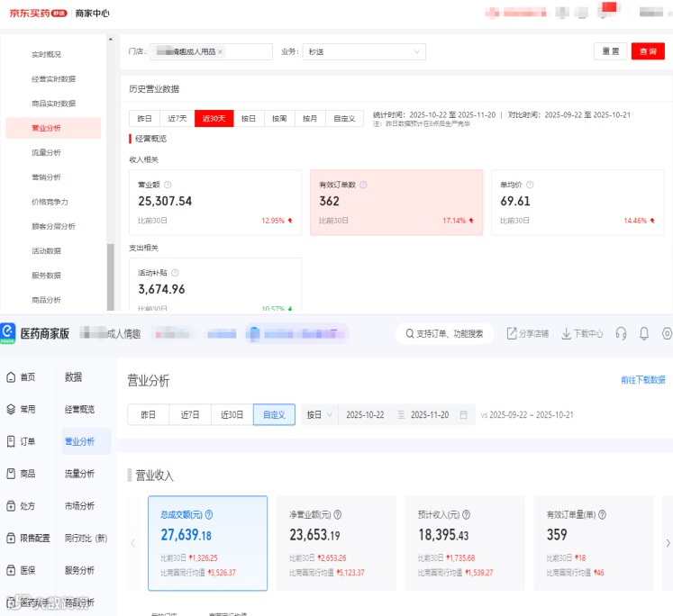Click help icon next to 单均价
This screenshot has width=673, height=616.
click(x=530, y=185)
